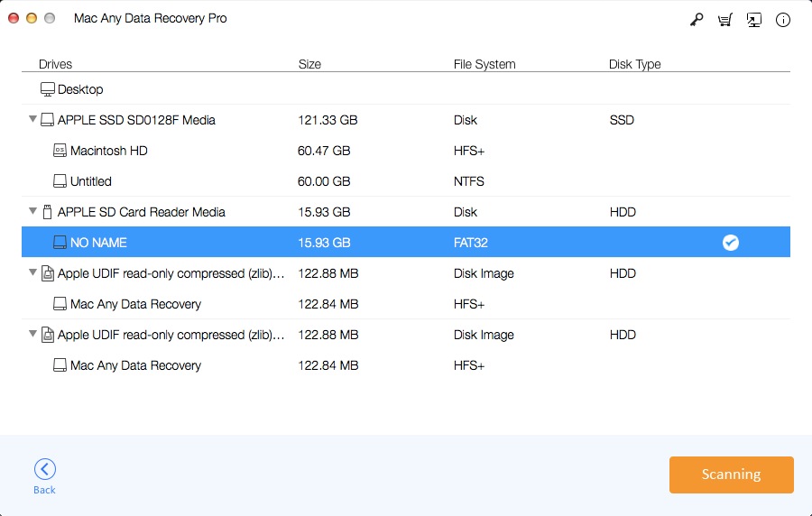Select the last Mac Any Data Recovery volume
This screenshot has height=516, width=812.
(135, 365)
